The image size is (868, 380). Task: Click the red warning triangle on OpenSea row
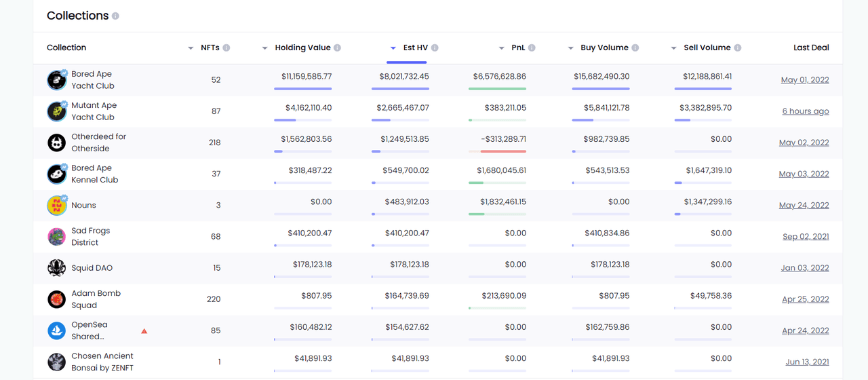[x=144, y=331]
